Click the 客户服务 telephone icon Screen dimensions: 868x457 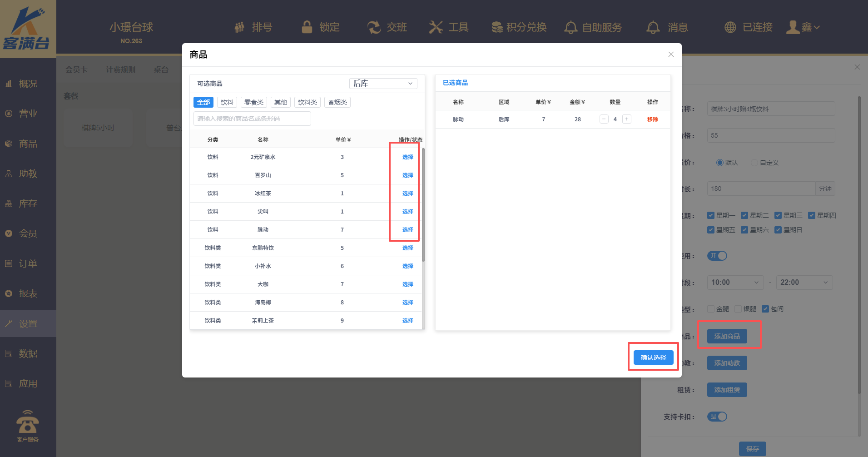click(x=28, y=422)
